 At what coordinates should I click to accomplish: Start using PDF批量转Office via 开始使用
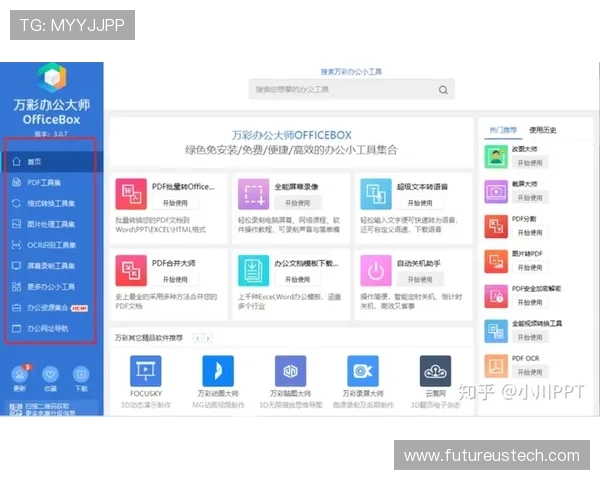pyautogui.click(x=175, y=203)
